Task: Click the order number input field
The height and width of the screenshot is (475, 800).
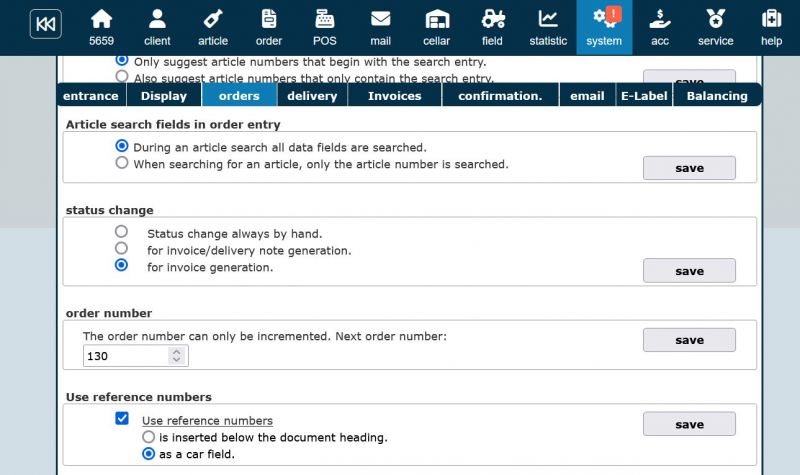Action: [125, 356]
